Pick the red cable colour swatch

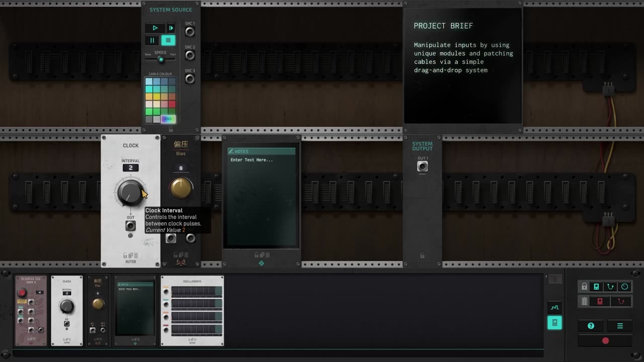coord(172,104)
